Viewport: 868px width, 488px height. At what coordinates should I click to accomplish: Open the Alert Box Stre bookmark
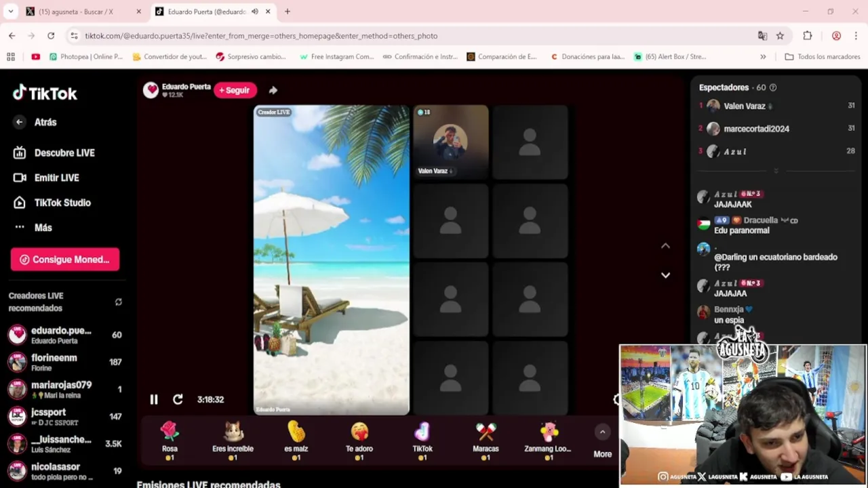pos(670,57)
